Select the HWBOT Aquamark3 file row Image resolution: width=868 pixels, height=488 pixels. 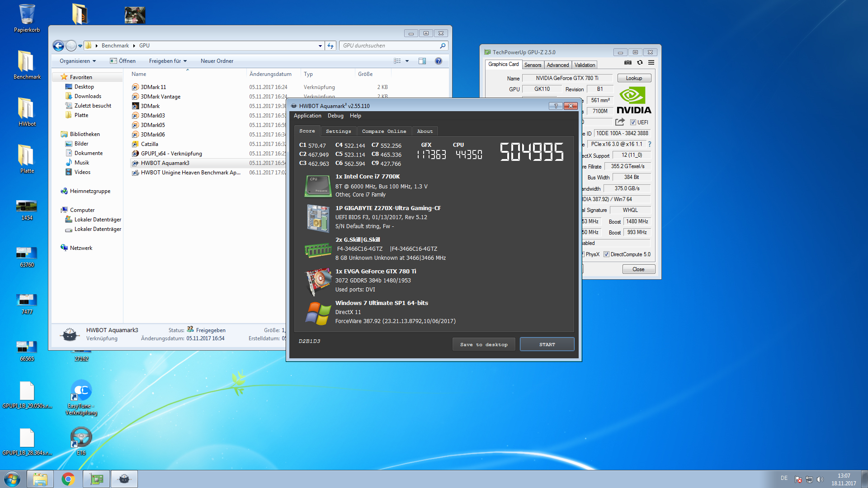[208, 163]
